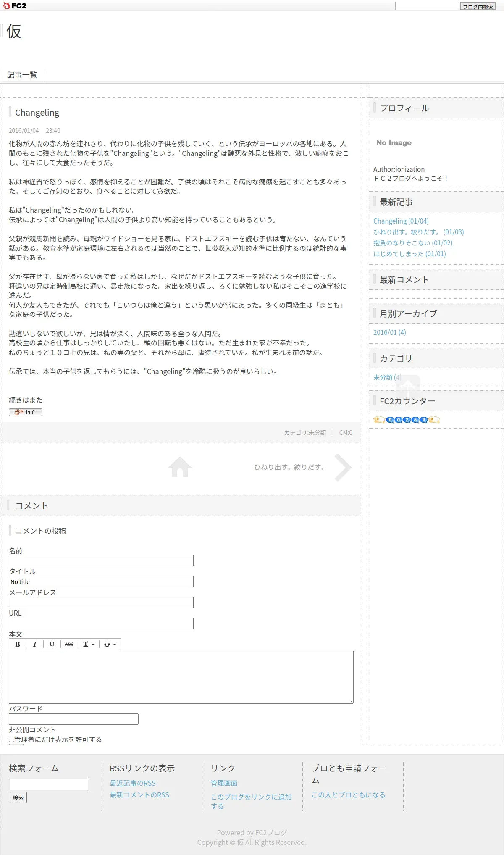The image size is (504, 855).
Task: Open the 最近記事のRSS link
Action: tap(133, 783)
